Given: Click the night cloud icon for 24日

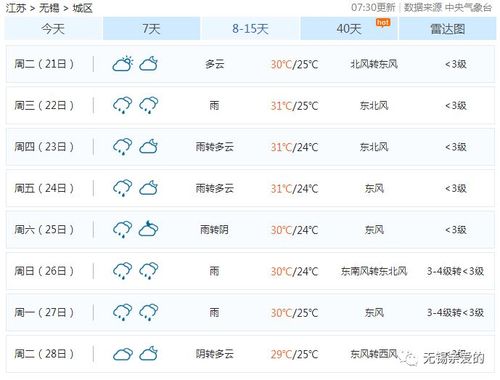Looking at the screenshot, I should point(148,188).
